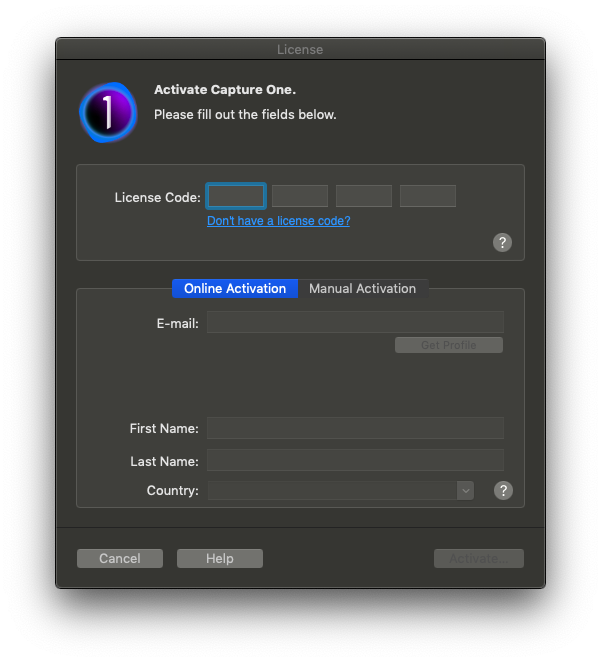Cancel the license dialog
601x662 pixels.
tap(120, 559)
